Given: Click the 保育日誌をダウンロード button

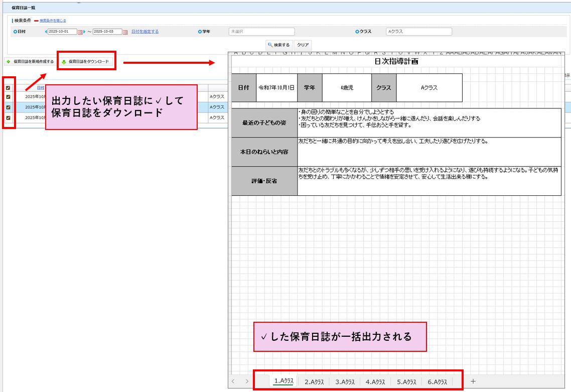Looking at the screenshot, I should click(85, 62).
